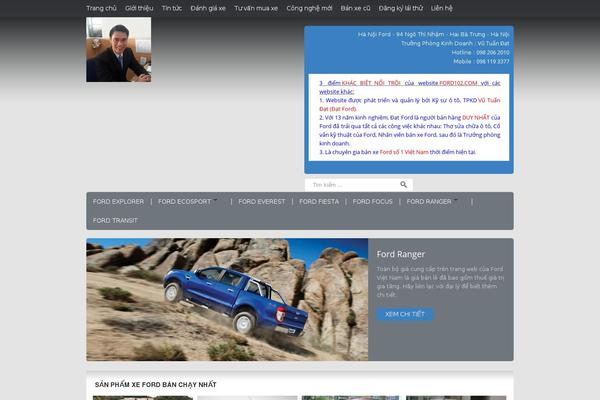Click the search magnifier icon
600x400 pixels.
(x=403, y=184)
